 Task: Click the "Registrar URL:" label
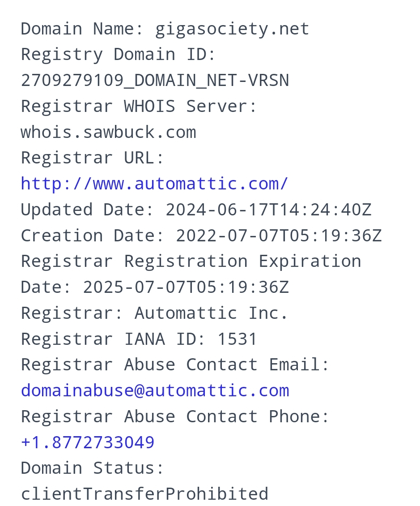tap(93, 158)
